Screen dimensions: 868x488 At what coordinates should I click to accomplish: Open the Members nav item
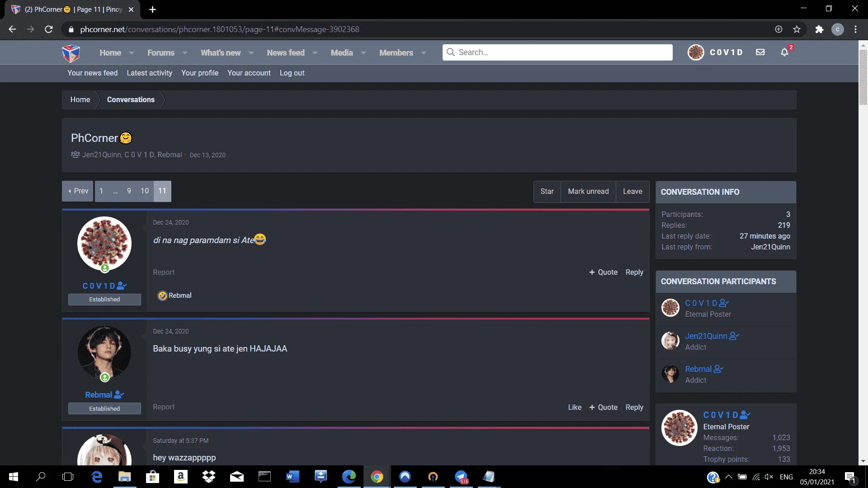(x=396, y=53)
